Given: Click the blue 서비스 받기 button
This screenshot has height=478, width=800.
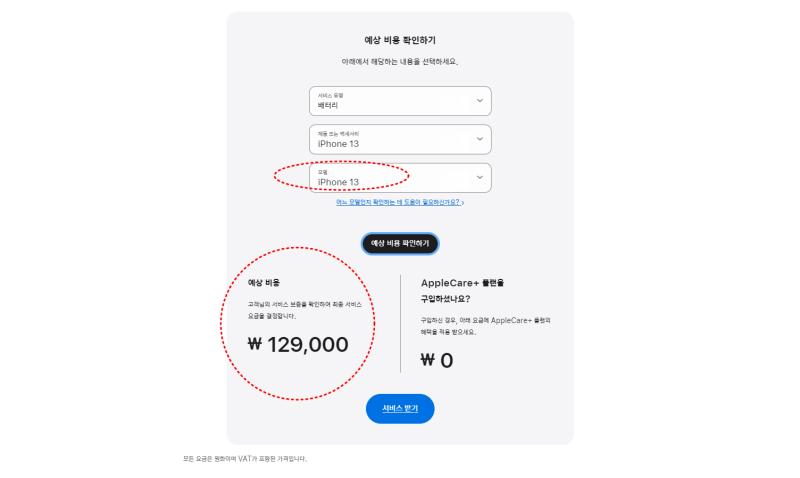Looking at the screenshot, I should click(400, 409).
